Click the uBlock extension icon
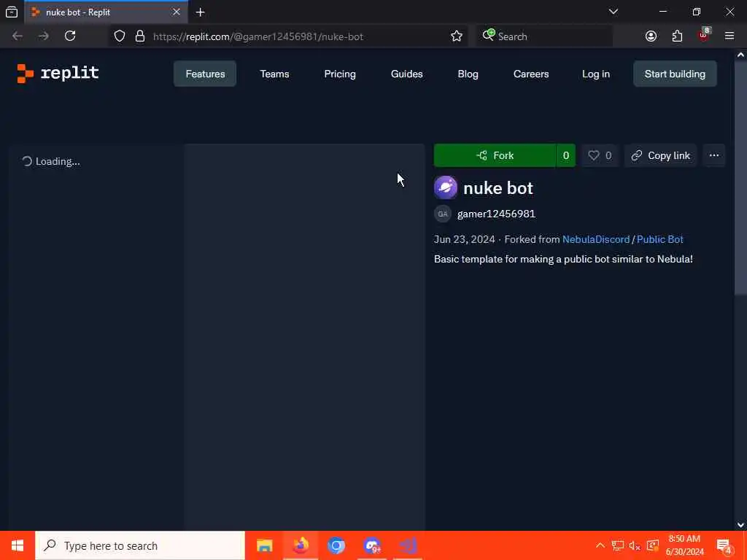The width and height of the screenshot is (747, 560). point(704,35)
